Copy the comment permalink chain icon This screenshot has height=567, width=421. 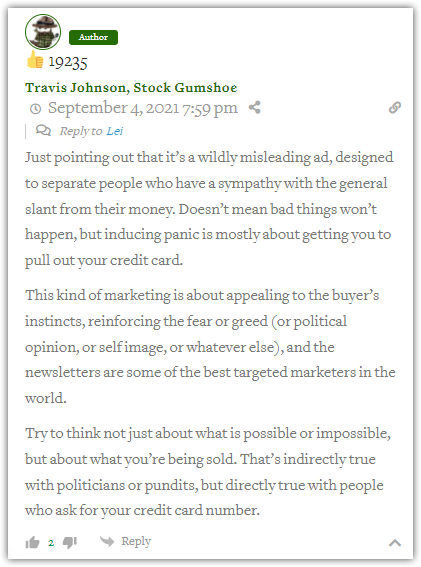pos(395,107)
